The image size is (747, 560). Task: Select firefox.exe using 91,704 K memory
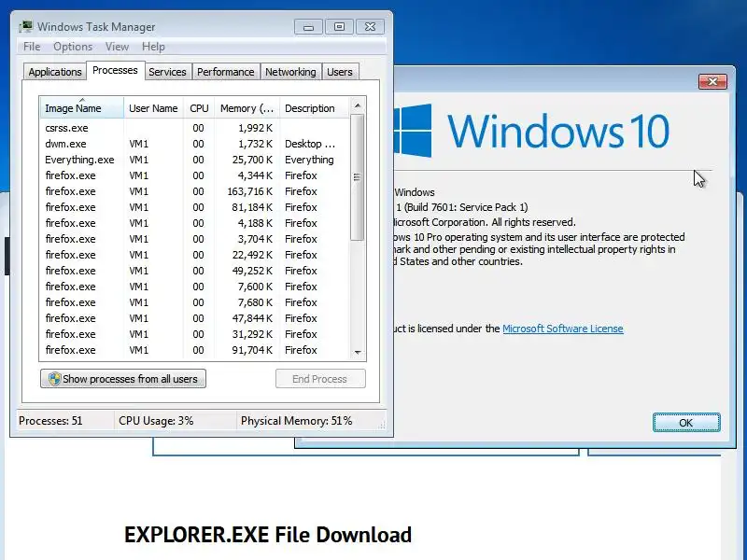tap(195, 350)
